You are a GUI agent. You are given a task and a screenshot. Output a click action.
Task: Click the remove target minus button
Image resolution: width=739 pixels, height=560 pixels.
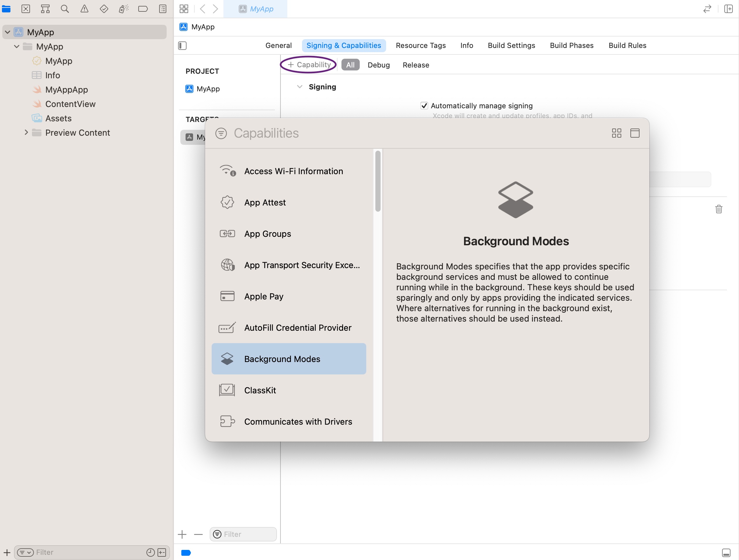[x=199, y=534]
